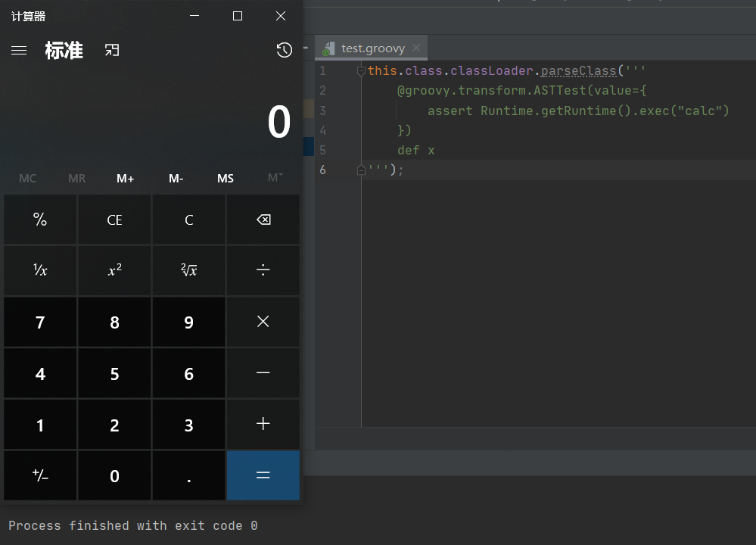Image resolution: width=756 pixels, height=545 pixels.
Task: Open the calculator navigation hamburger menu
Action: (x=19, y=51)
